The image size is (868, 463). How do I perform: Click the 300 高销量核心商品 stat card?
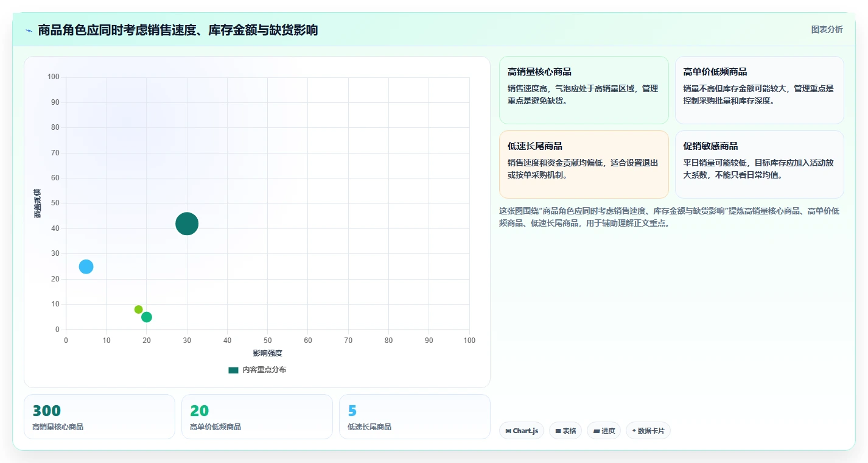click(x=99, y=417)
